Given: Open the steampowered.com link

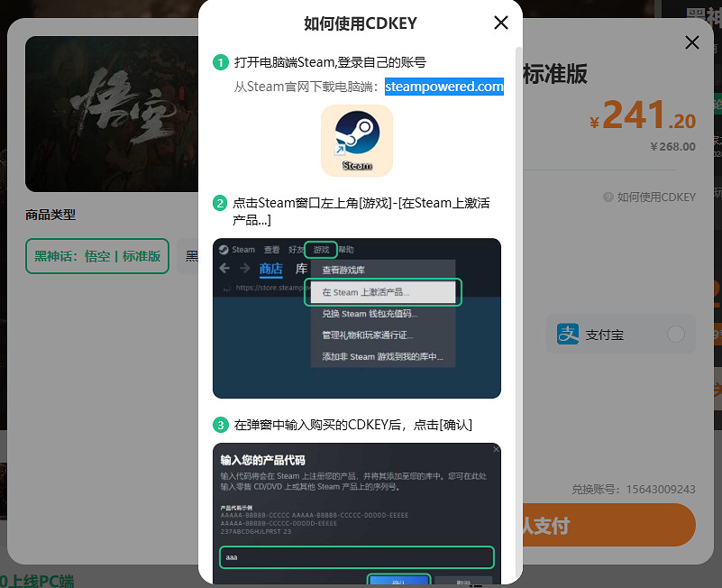Looking at the screenshot, I should [x=443, y=87].
